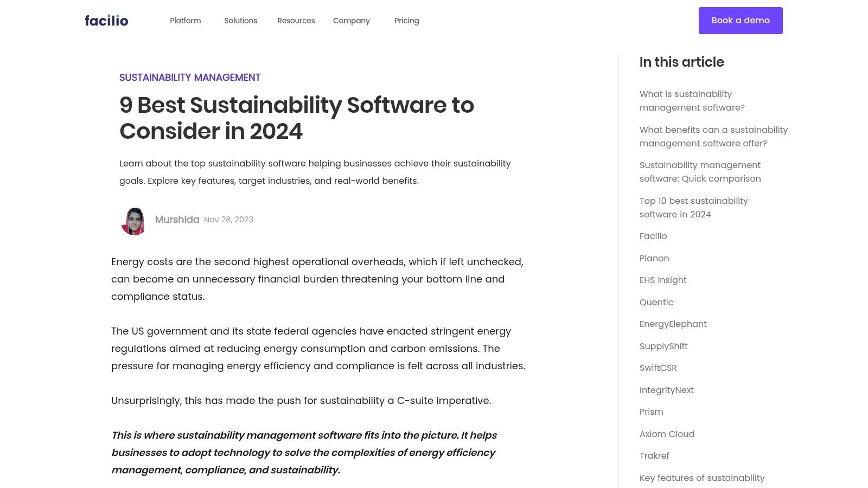
Task: Click the date Nov 28, 2023
Action: 228,220
